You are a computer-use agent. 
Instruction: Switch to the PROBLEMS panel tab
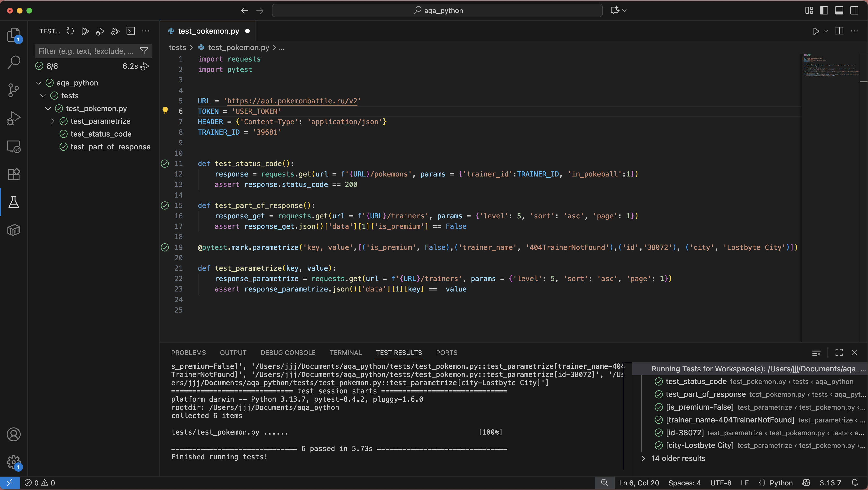click(x=188, y=352)
